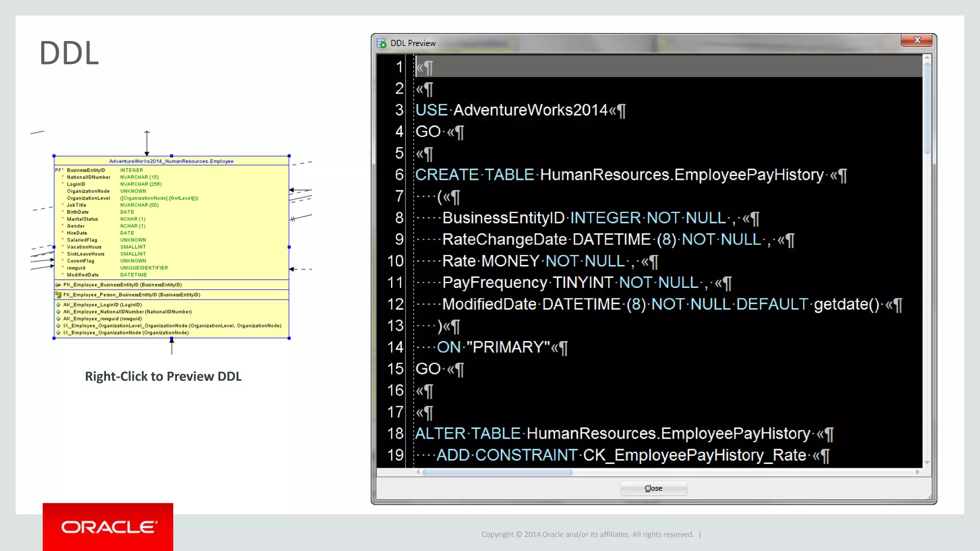Click the horizontal scrollbar thumb in DDL Preview
The width and height of the screenshot is (980, 551).
pyautogui.click(x=497, y=472)
